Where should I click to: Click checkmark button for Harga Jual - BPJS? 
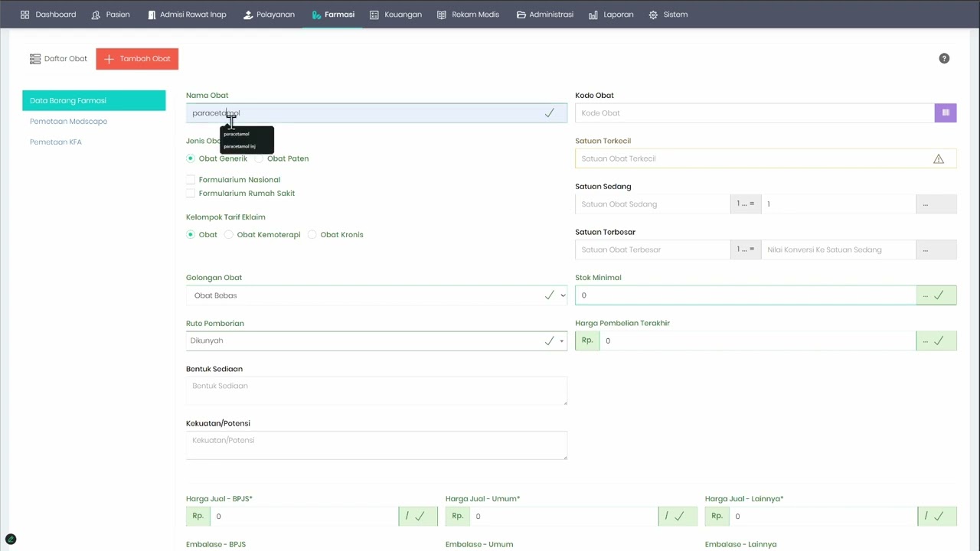tap(419, 516)
